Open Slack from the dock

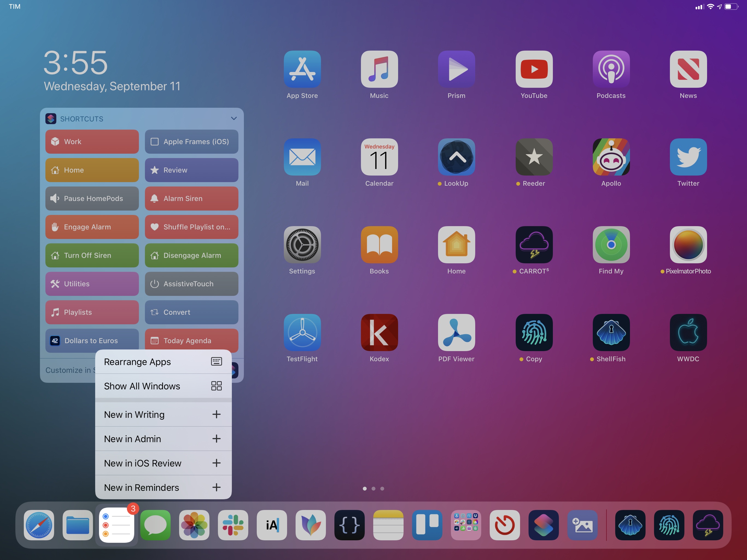click(x=233, y=525)
